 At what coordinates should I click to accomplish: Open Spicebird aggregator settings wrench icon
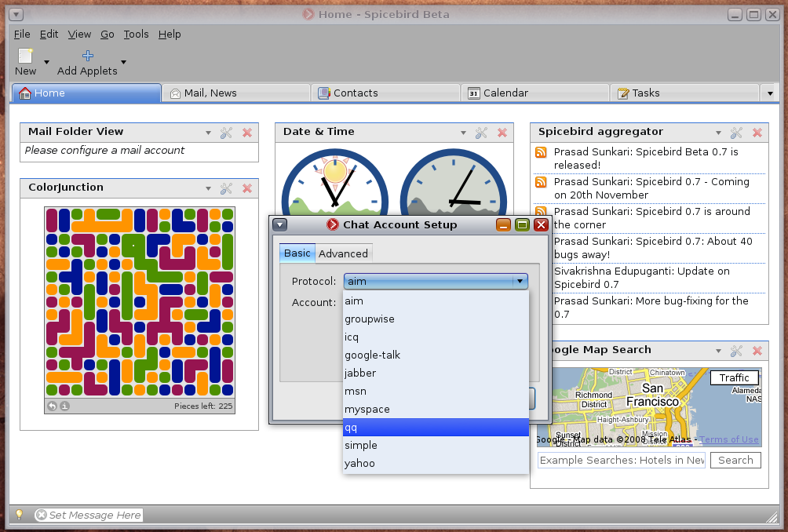coord(737,133)
